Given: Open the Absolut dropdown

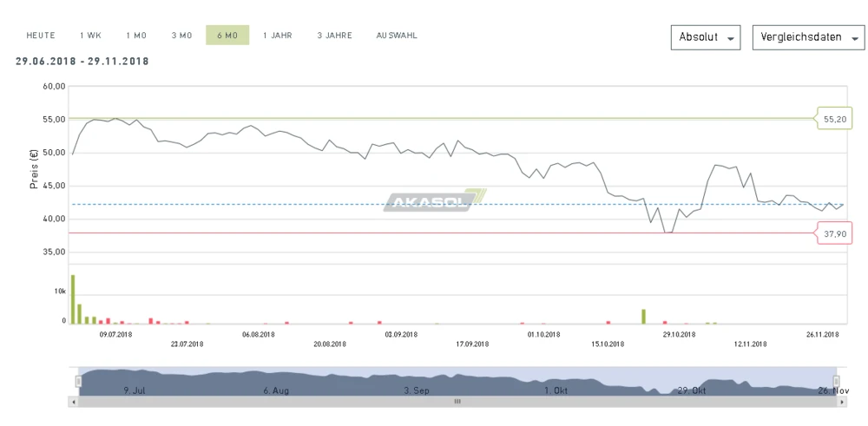Looking at the screenshot, I should pyautogui.click(x=705, y=38).
